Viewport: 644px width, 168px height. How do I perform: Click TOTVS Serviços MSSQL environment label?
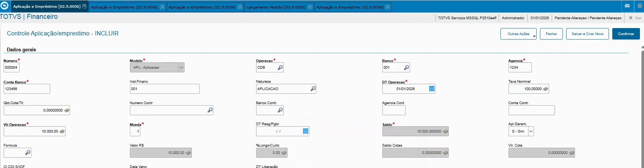pos(467,18)
